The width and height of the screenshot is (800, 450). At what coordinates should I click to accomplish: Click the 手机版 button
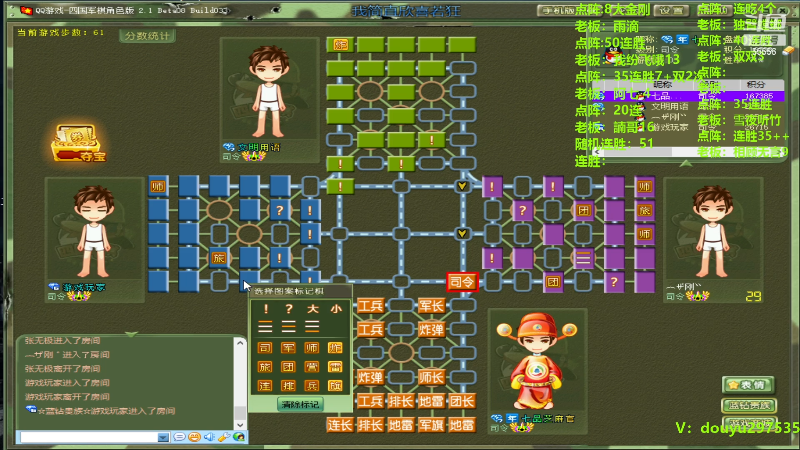tap(556, 10)
